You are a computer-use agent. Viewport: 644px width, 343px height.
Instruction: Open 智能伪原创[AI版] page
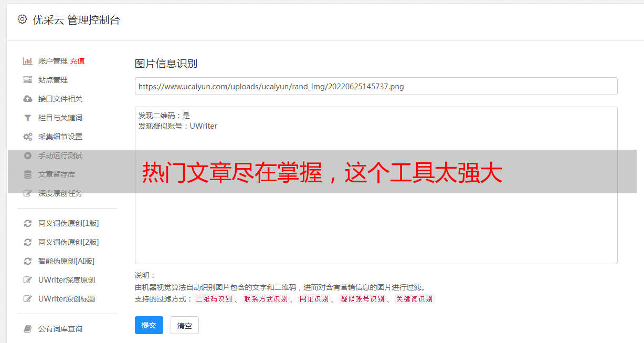click(67, 261)
